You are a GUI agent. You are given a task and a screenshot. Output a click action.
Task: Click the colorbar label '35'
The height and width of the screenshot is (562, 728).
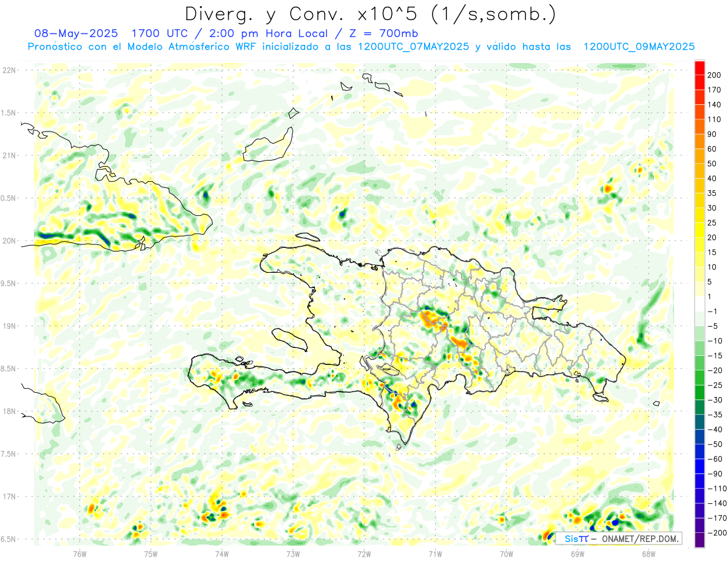(712, 193)
